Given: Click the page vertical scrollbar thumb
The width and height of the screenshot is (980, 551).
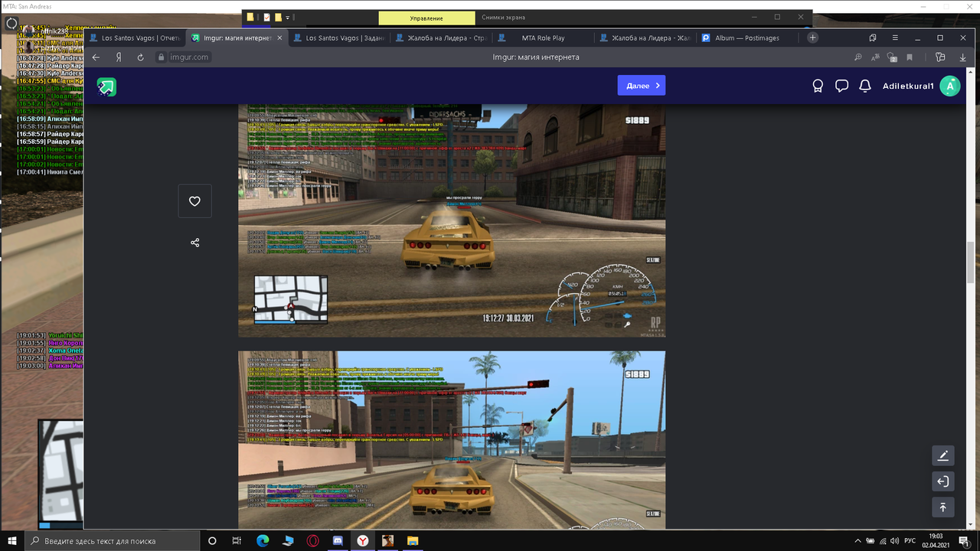Looking at the screenshot, I should click(970, 262).
